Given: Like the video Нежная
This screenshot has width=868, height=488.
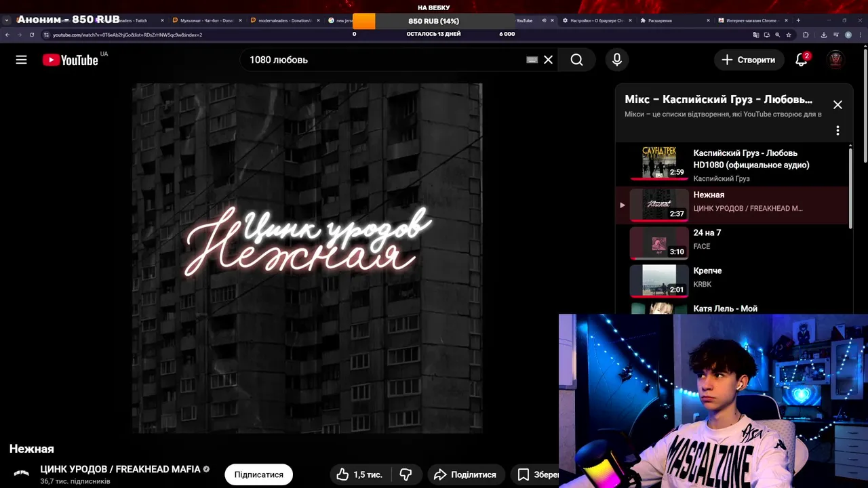Looking at the screenshot, I should pyautogui.click(x=359, y=474).
